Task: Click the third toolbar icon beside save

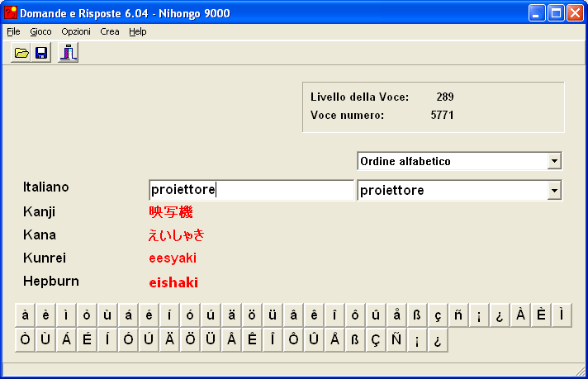Action: 69,53
